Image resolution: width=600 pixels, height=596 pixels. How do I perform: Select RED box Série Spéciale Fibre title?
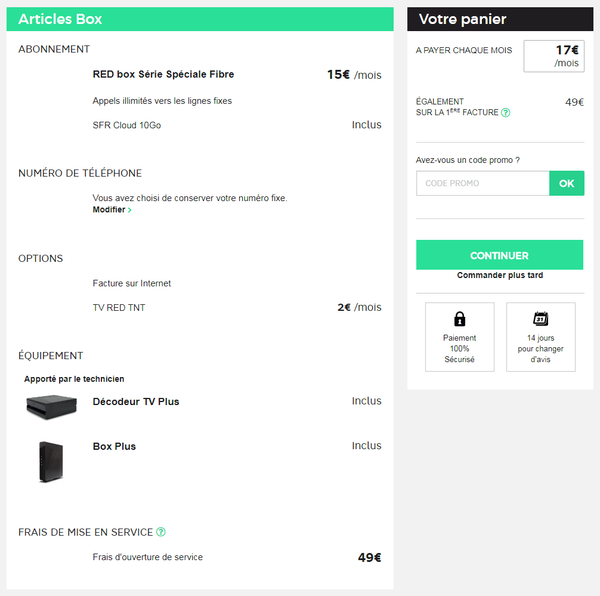[x=163, y=74]
